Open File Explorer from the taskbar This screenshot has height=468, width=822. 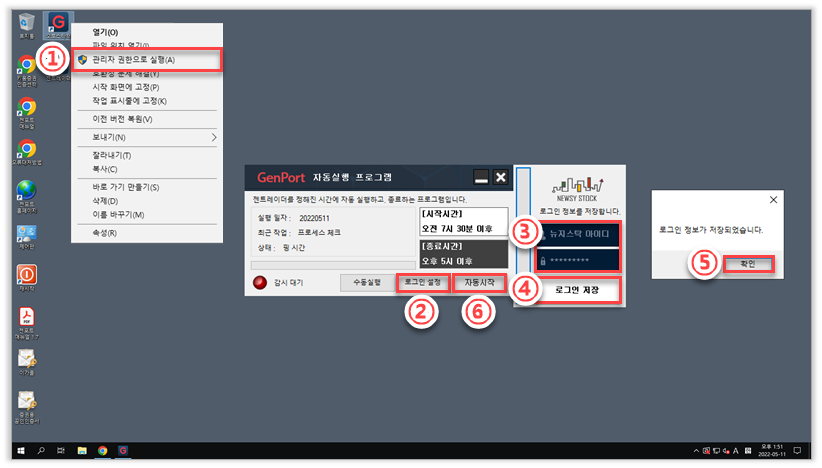click(82, 451)
